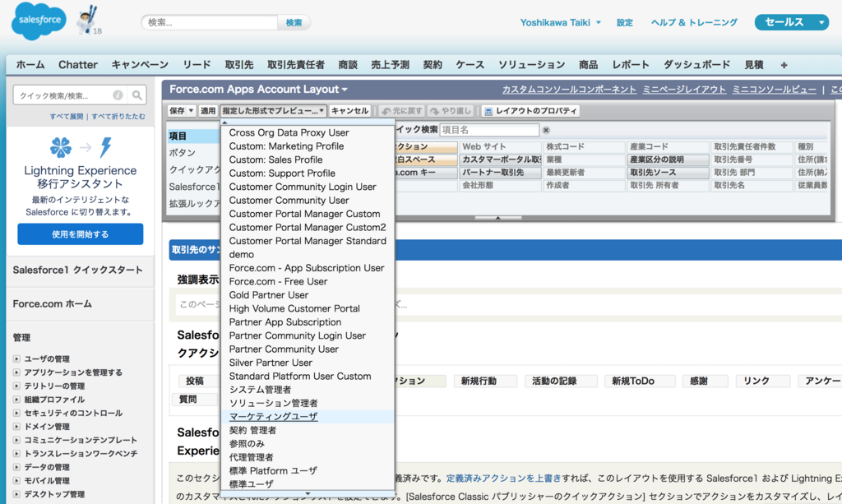Open the Account Layout title dropdown
This screenshot has height=504, width=842.
(x=345, y=90)
